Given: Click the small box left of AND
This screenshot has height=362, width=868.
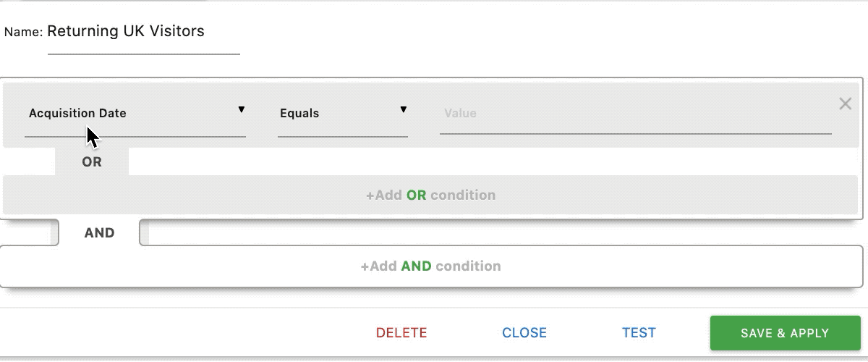Looking at the screenshot, I should click(x=30, y=232).
